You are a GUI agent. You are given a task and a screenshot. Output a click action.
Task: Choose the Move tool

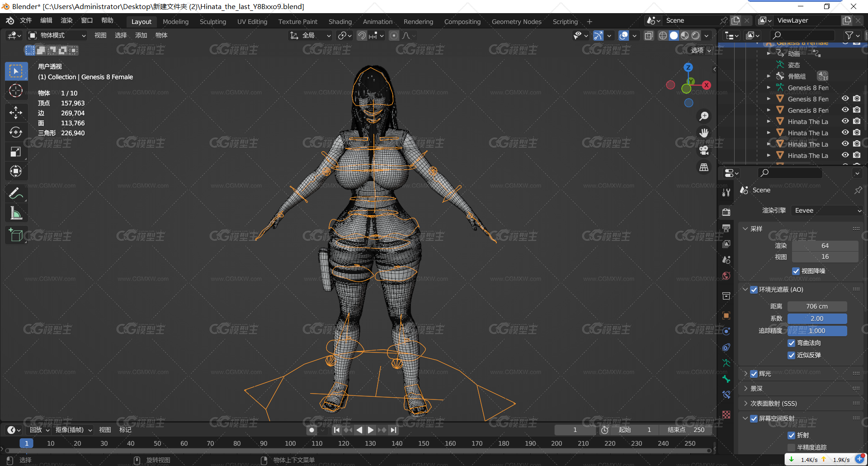point(16,112)
